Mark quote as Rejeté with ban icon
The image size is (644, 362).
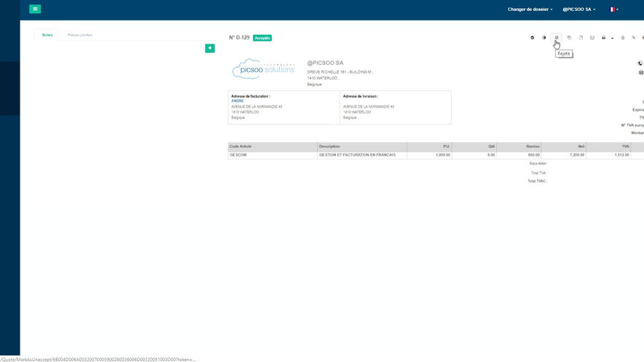point(557,37)
